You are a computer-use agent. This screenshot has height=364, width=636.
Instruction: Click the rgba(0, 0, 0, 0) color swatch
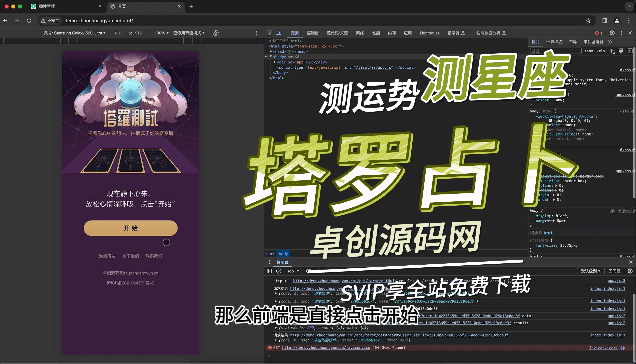pos(551,121)
